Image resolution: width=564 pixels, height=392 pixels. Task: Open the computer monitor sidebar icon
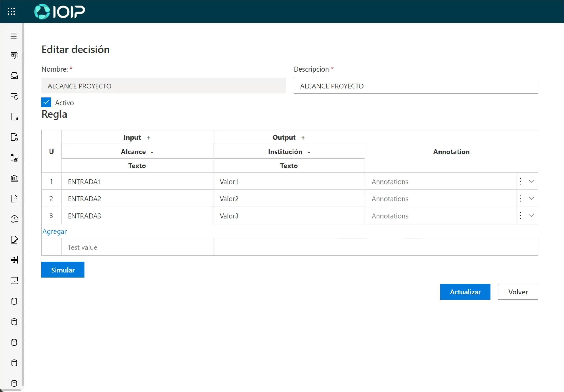(14, 281)
